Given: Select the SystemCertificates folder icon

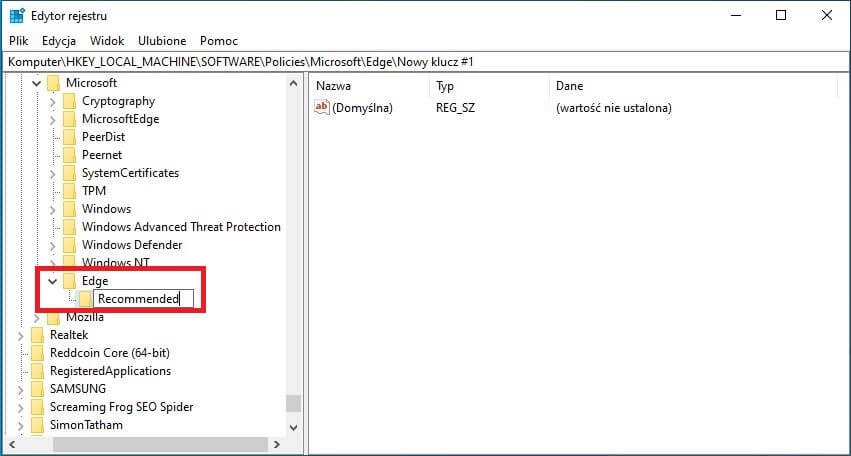Looking at the screenshot, I should [69, 173].
